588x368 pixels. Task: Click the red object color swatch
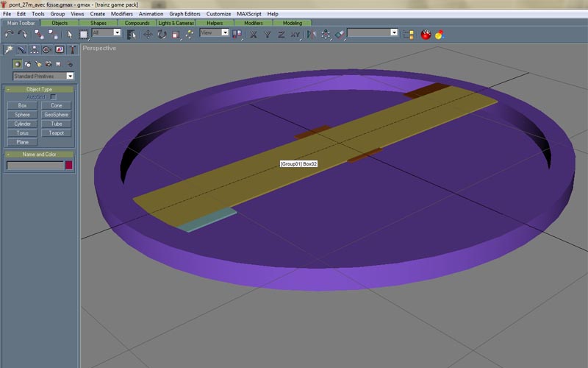69,166
